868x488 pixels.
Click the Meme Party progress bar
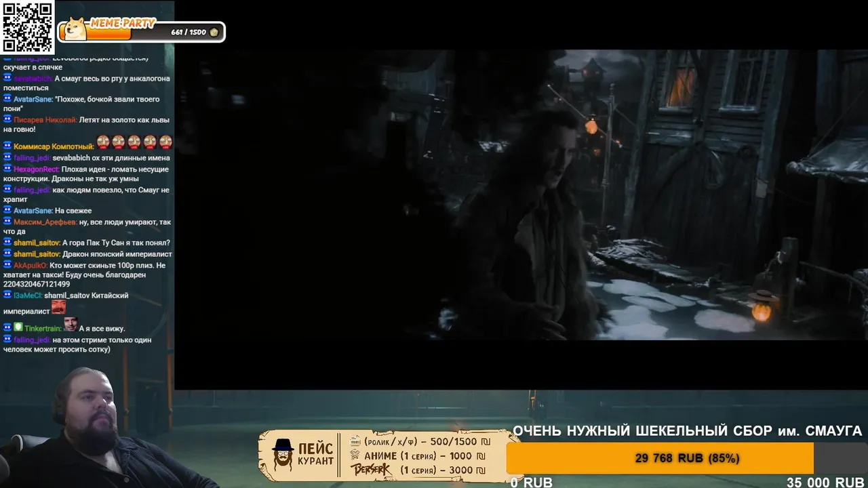(x=141, y=32)
